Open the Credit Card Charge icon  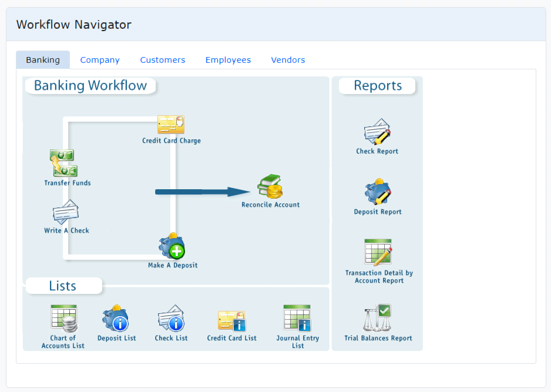tap(171, 125)
